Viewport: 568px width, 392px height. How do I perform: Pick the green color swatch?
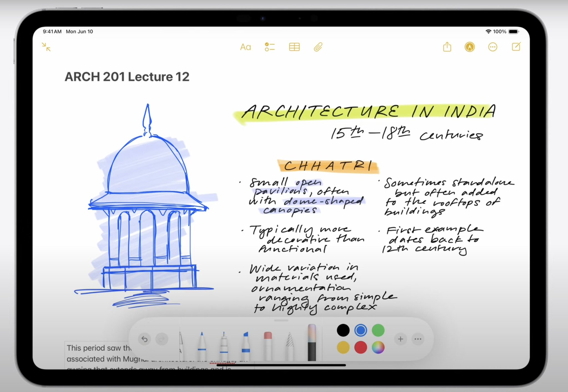click(x=378, y=330)
